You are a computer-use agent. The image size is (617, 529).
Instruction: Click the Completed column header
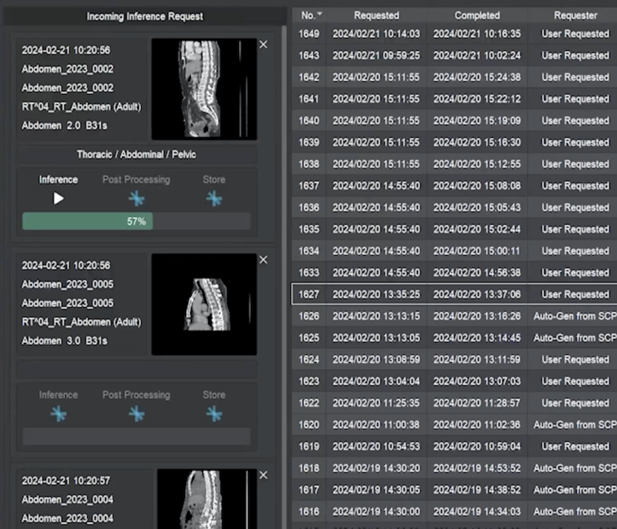tap(477, 15)
